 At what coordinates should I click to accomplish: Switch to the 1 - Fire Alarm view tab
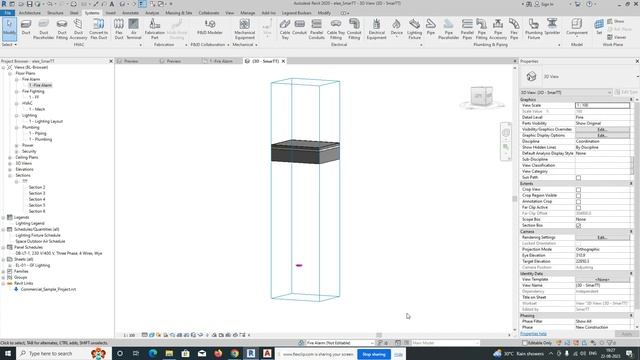(x=220, y=61)
